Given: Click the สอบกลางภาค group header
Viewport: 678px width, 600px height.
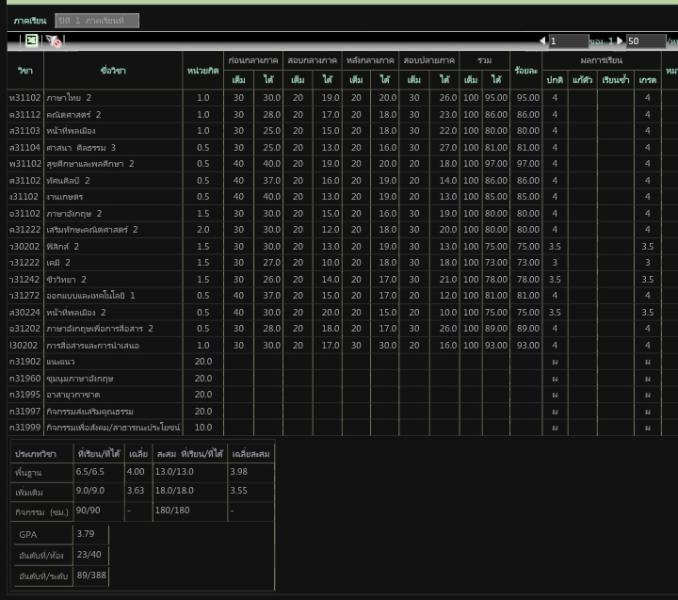Looking at the screenshot, I should point(312,61).
